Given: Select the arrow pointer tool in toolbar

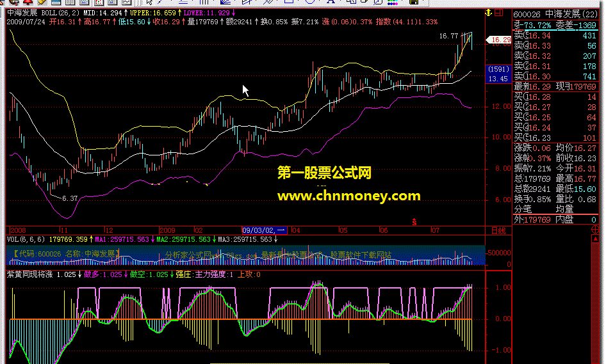Looking at the screenshot, I should tap(149, 3).
